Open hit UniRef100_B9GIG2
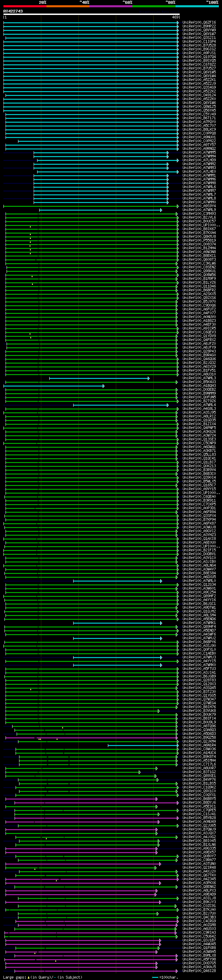Image resolution: width=222 pixels, height=980 pixels. point(199,49)
